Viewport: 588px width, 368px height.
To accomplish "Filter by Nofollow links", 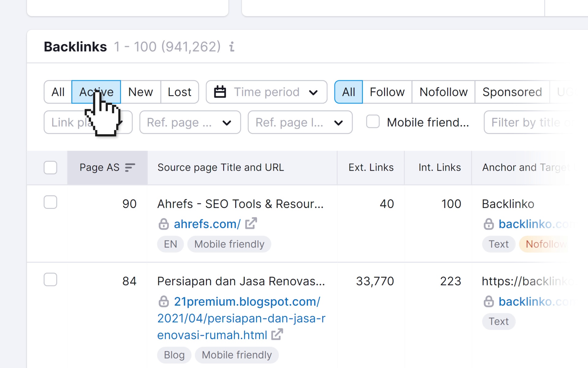I will coord(443,92).
